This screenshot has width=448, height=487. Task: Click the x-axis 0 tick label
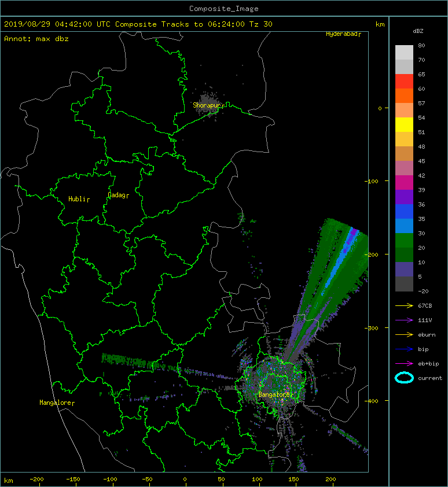(185, 479)
